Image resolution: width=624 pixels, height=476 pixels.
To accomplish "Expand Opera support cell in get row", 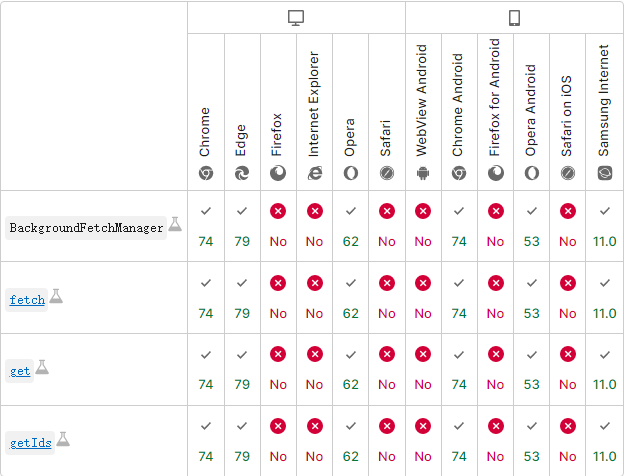I will (x=351, y=370).
